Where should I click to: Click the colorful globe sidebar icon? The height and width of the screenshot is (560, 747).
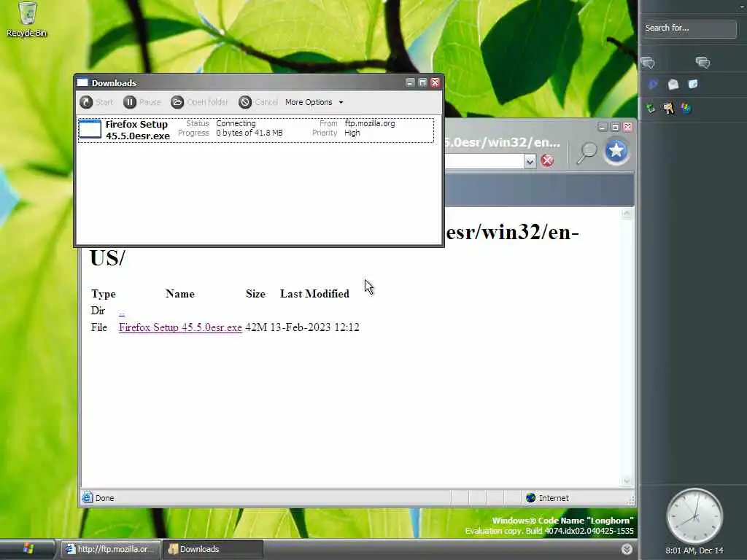(x=686, y=109)
